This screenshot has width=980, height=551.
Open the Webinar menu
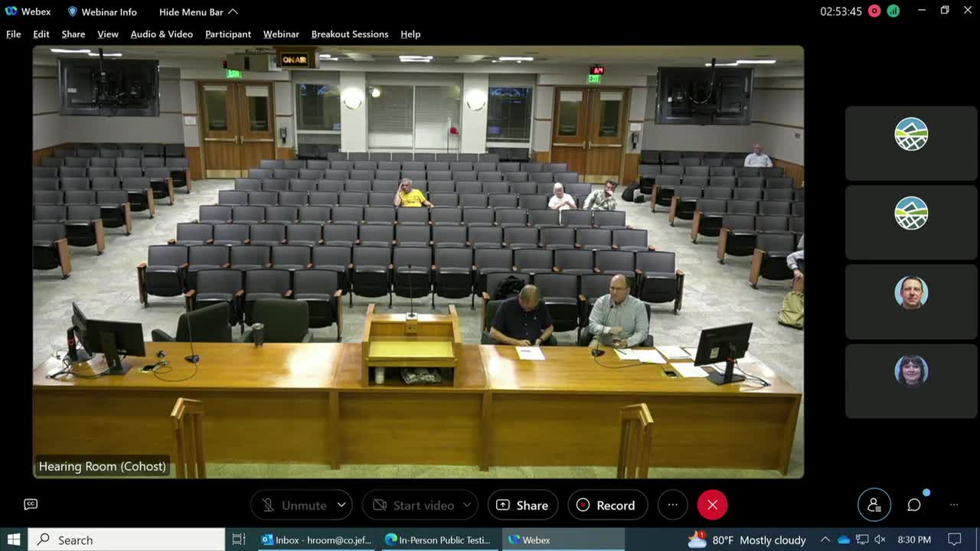(281, 34)
